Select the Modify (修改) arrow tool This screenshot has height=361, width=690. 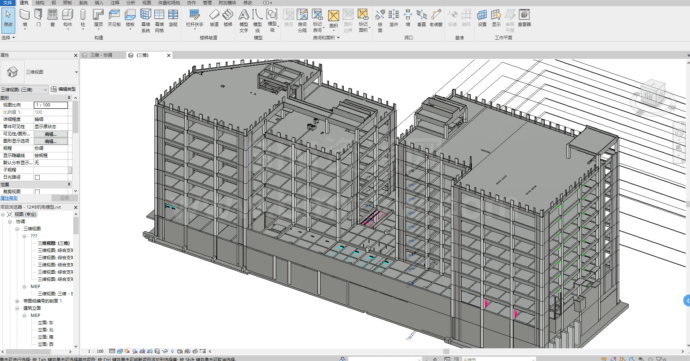click(8, 20)
